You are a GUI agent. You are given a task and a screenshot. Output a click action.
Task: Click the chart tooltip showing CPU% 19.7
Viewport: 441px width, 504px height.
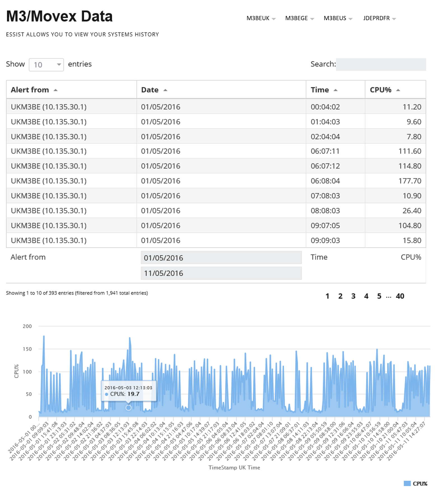129,391
